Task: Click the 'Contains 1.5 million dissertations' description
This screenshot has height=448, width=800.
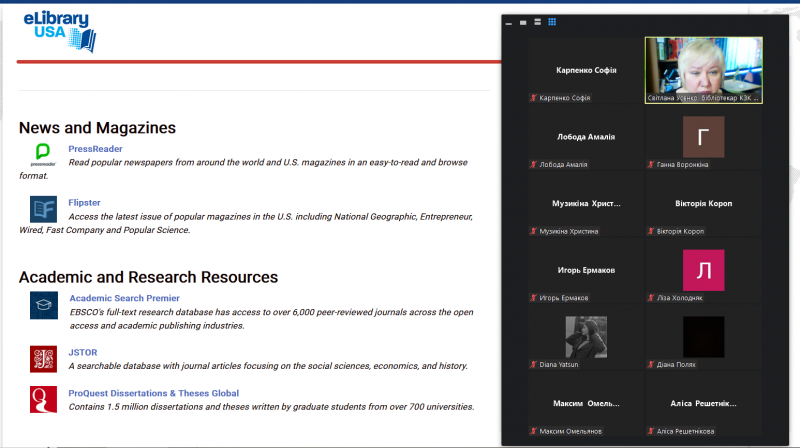Action: [271, 407]
